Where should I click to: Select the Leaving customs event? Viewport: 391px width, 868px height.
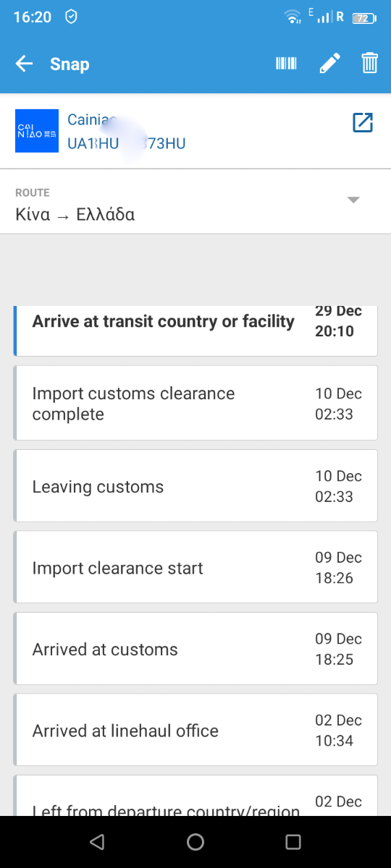[x=195, y=486]
